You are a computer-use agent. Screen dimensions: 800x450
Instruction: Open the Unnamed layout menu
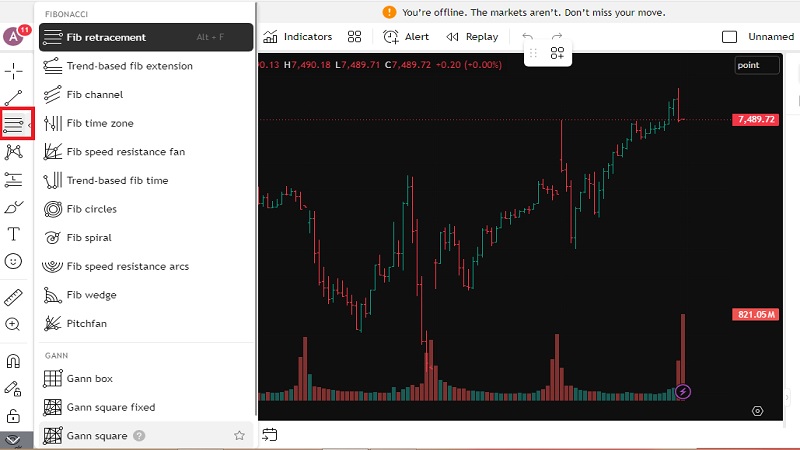(x=771, y=37)
